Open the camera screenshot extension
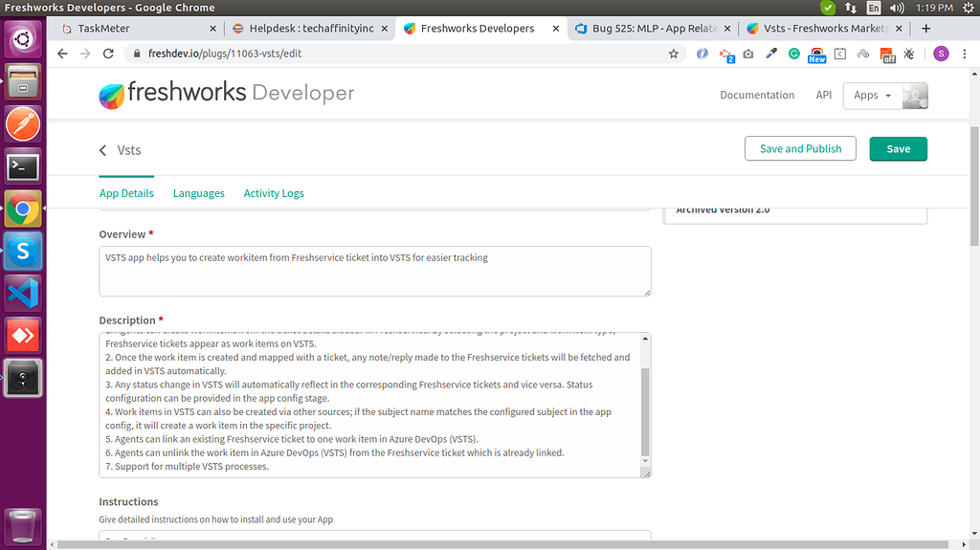980x550 pixels. click(x=747, y=54)
